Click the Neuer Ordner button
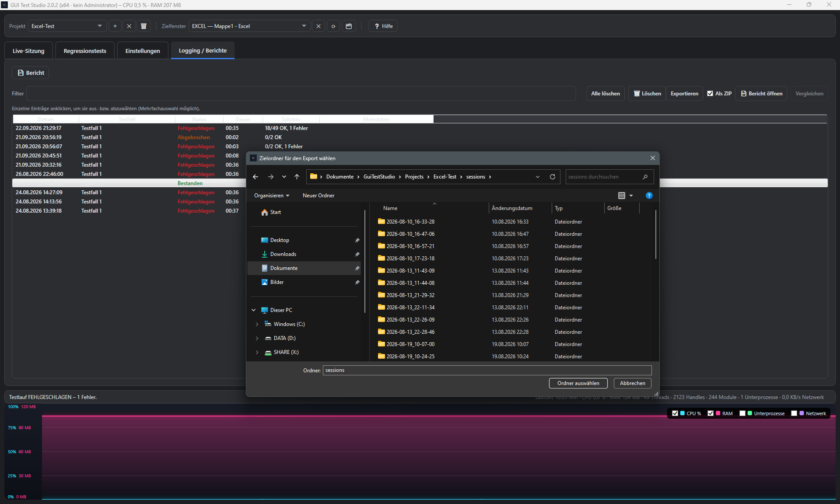840x504 pixels. (318, 196)
